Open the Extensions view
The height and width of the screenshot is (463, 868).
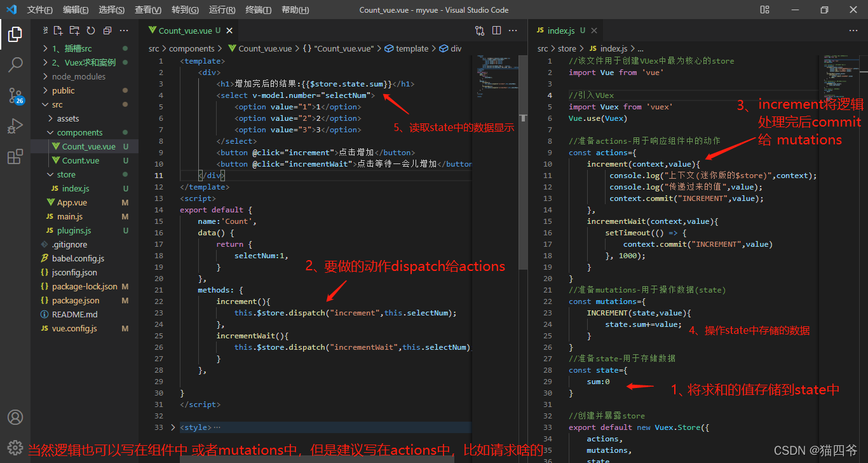coord(15,156)
